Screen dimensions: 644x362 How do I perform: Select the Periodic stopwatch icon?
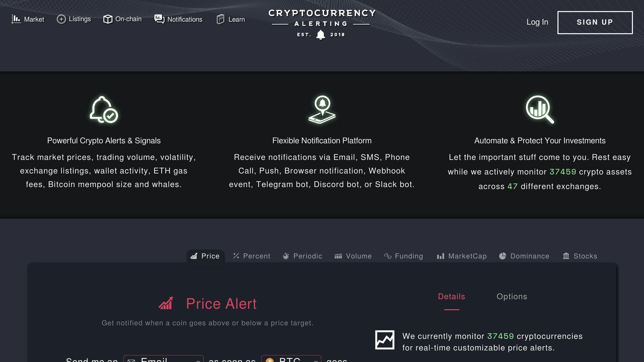pos(286,256)
